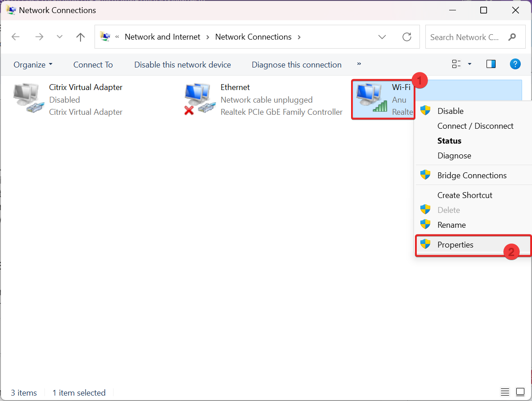Screen dimensions: 532x401
Task: Click the 'Disabled' text under Citrix adapter
Action: (x=64, y=100)
